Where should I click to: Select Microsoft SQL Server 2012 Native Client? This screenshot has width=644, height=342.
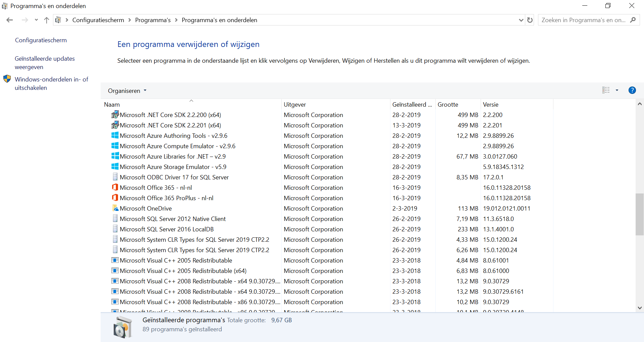[173, 219]
